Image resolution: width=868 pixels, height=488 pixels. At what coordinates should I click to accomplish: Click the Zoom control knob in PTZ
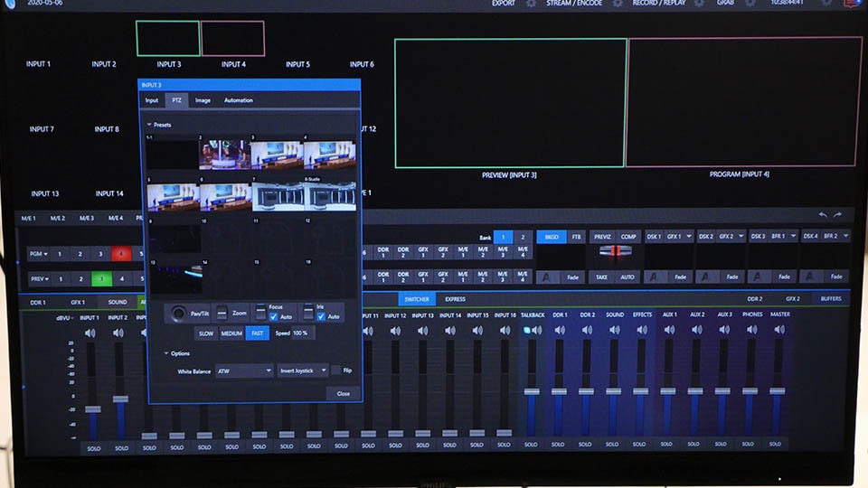point(222,314)
